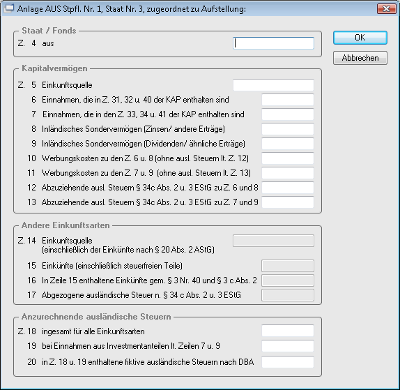Click label 'Einkünfte (einschließlich steuerfreien Teile)'
Screen dimensions: 400x390
pos(112,266)
